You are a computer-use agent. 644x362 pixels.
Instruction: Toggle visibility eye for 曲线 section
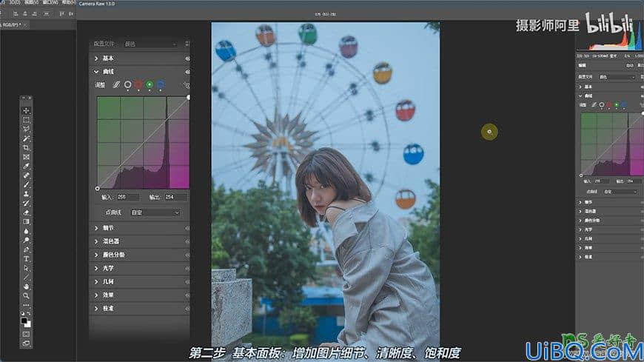pyautogui.click(x=188, y=72)
